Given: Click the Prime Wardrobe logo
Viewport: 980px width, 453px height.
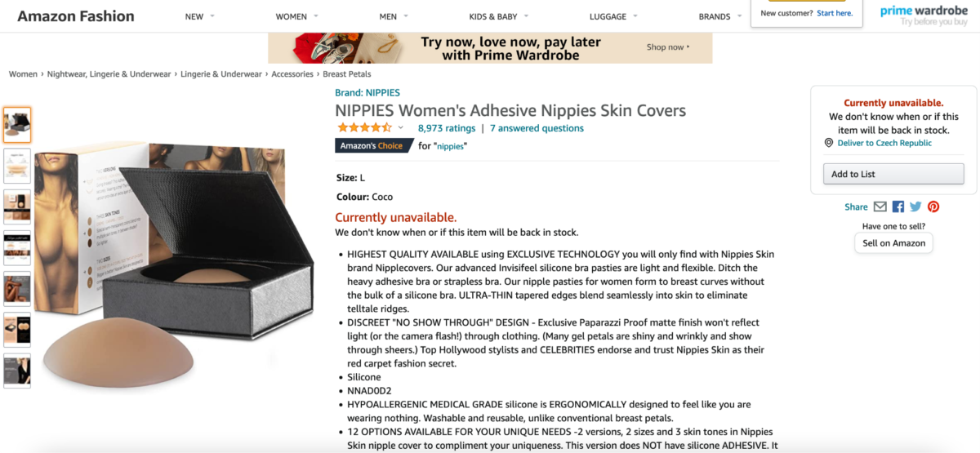Looking at the screenshot, I should tap(923, 16).
